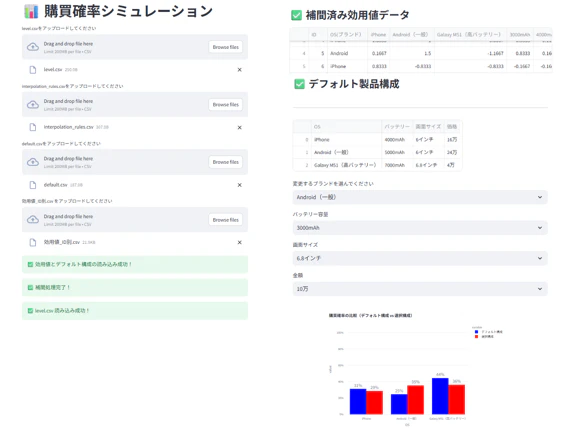Click check icon in 補間処理完了 success message
Screen dimensions: 581x434
(x=30, y=288)
